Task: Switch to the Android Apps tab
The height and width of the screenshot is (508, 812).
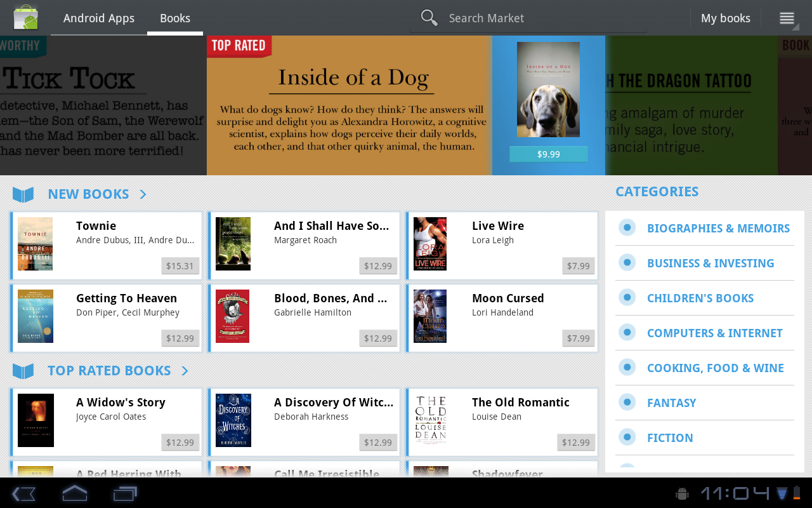Action: [98, 18]
